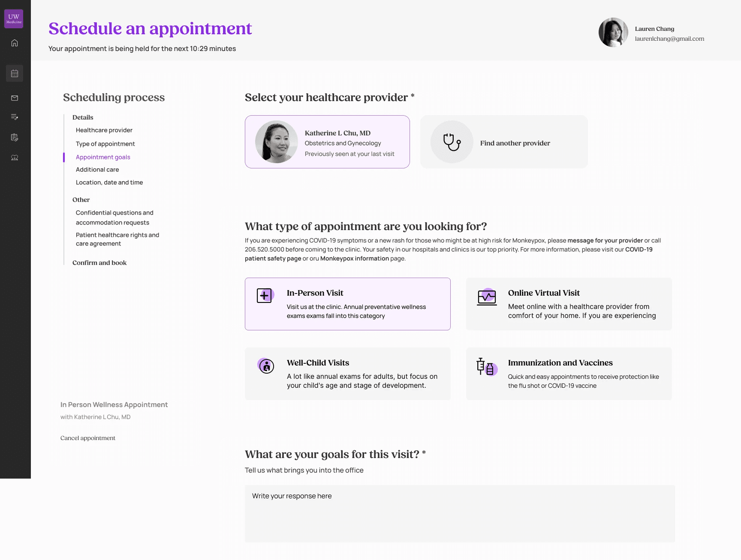Click the Scheduling process heading
This screenshot has width=741, height=560.
(114, 97)
